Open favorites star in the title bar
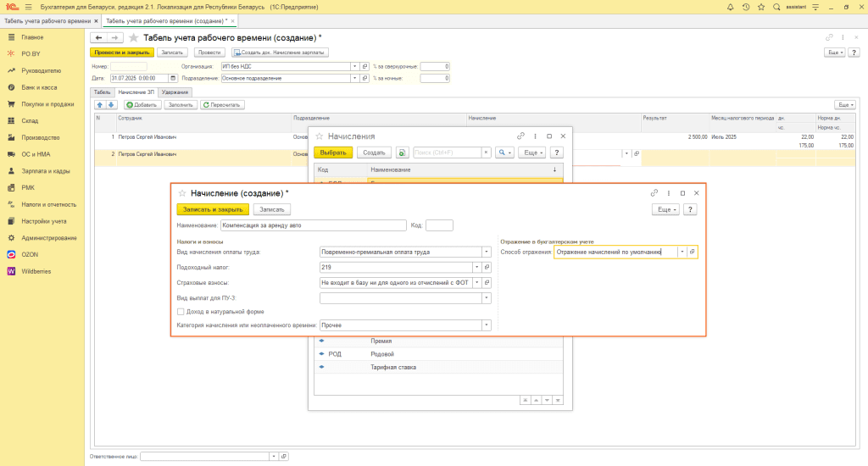The width and height of the screenshot is (868, 466). click(x=761, y=7)
